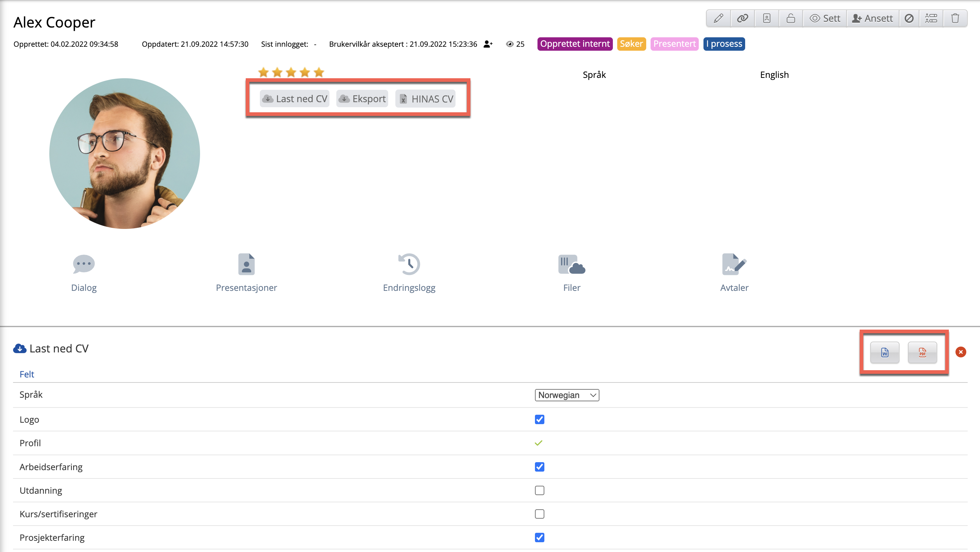Screen dimensions: 980x552
Task: Click the Ansett button
Action: pyautogui.click(x=872, y=18)
